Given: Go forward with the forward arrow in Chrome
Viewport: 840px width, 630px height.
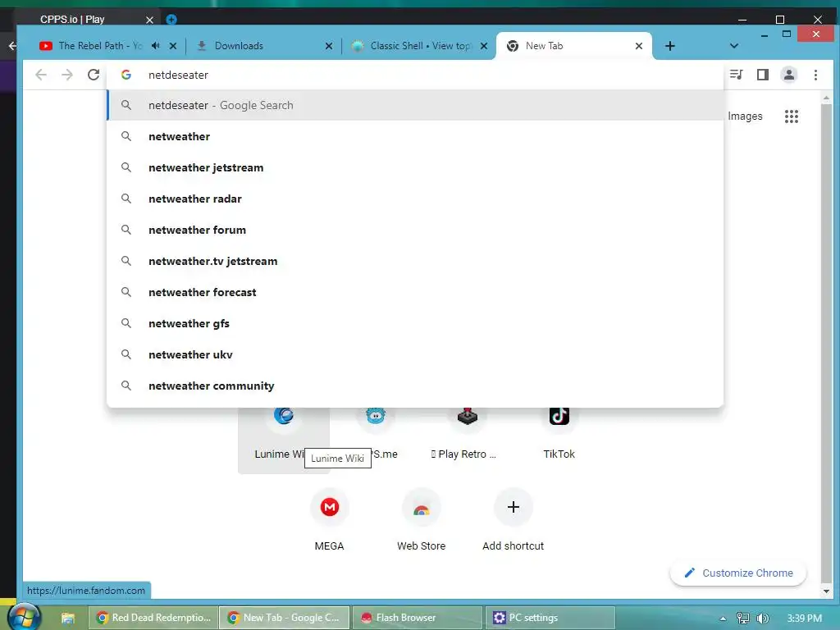Looking at the screenshot, I should [67, 75].
